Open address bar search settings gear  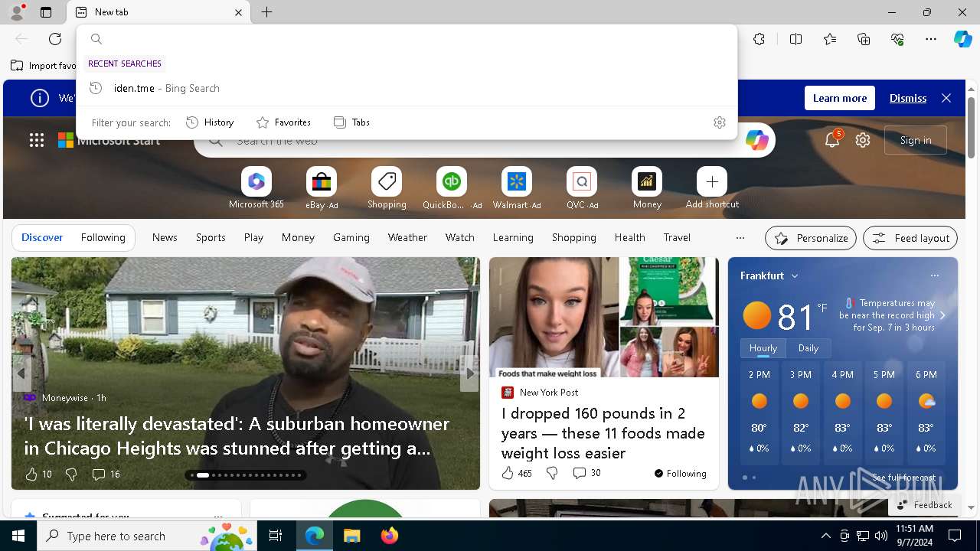pyautogui.click(x=719, y=122)
